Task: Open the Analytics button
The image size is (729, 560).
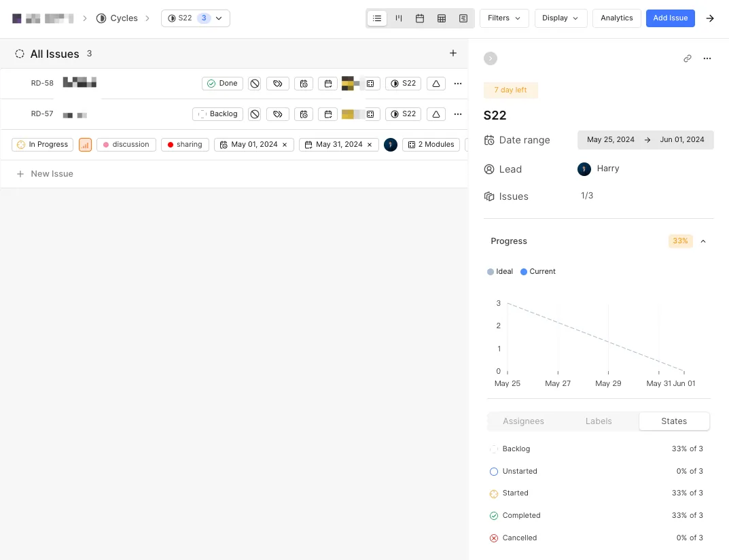Action: 616,18
